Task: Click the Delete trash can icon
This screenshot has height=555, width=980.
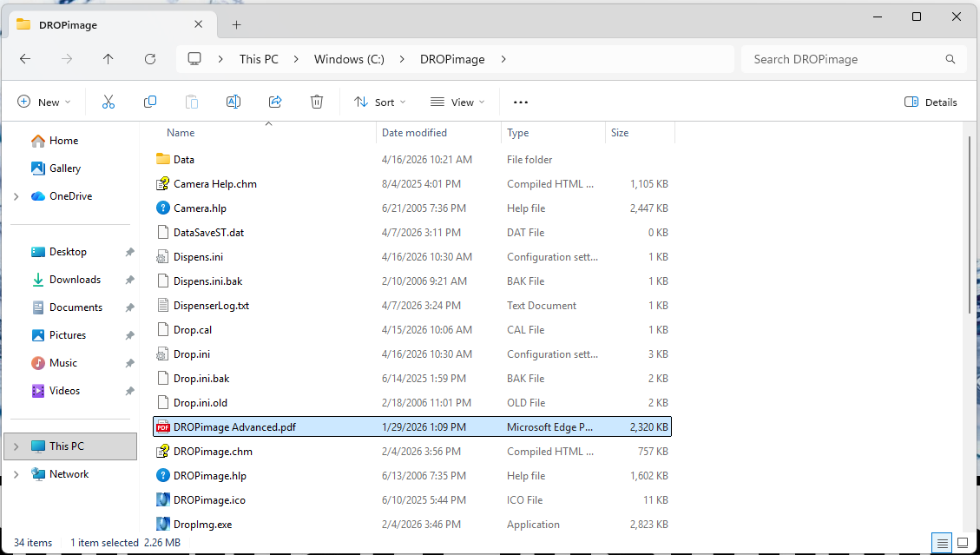Action: pyautogui.click(x=317, y=102)
